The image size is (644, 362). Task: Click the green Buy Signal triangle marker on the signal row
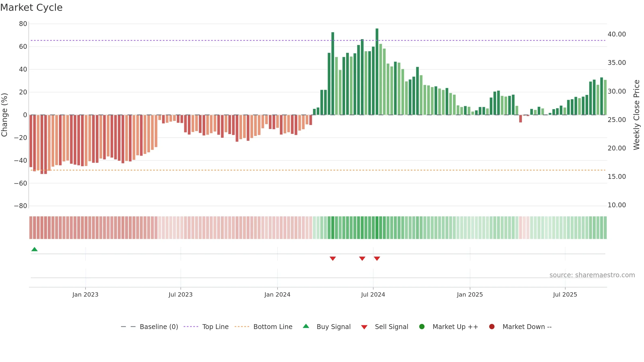(x=34, y=249)
